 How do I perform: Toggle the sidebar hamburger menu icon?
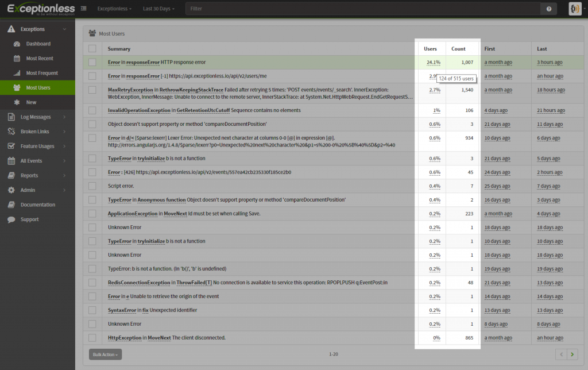click(84, 8)
